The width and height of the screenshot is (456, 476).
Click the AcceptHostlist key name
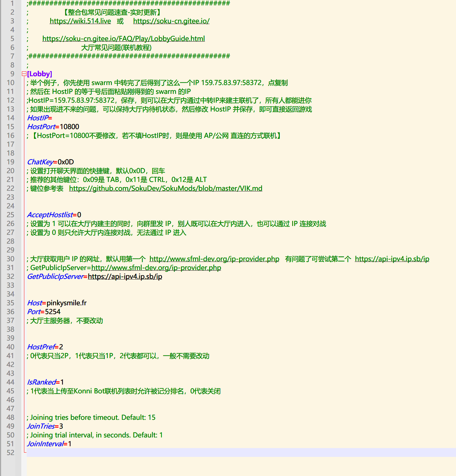click(x=50, y=215)
